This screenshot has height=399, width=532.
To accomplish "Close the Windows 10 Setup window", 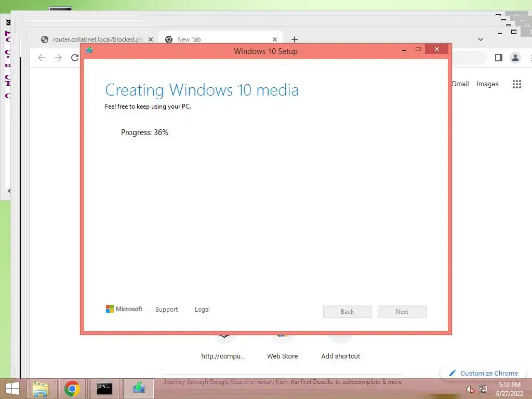I will click(x=436, y=49).
